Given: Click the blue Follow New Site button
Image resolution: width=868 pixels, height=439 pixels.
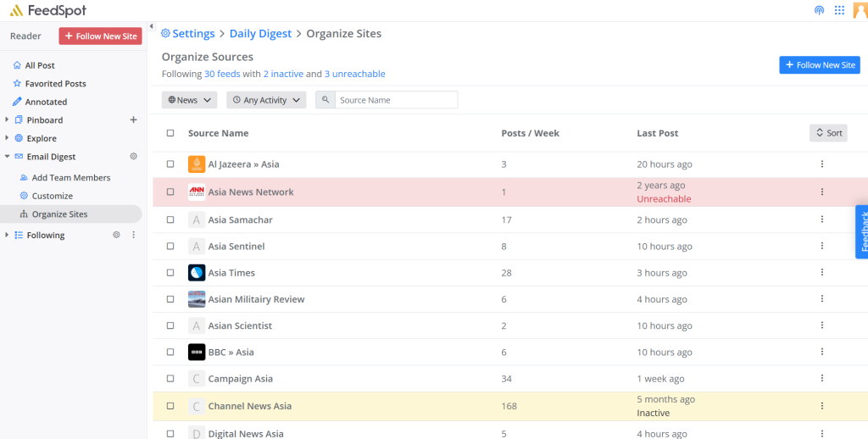Looking at the screenshot, I should click(819, 65).
